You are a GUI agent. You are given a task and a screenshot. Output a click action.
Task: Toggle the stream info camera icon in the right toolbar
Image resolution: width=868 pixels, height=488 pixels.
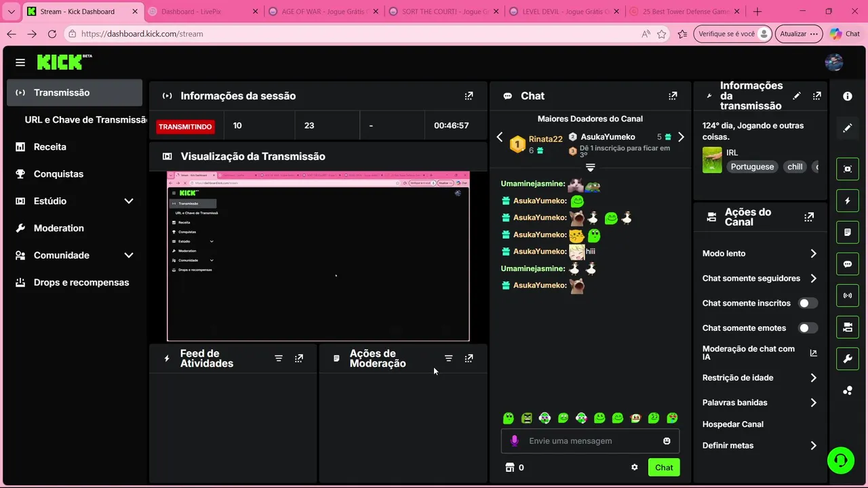click(848, 327)
